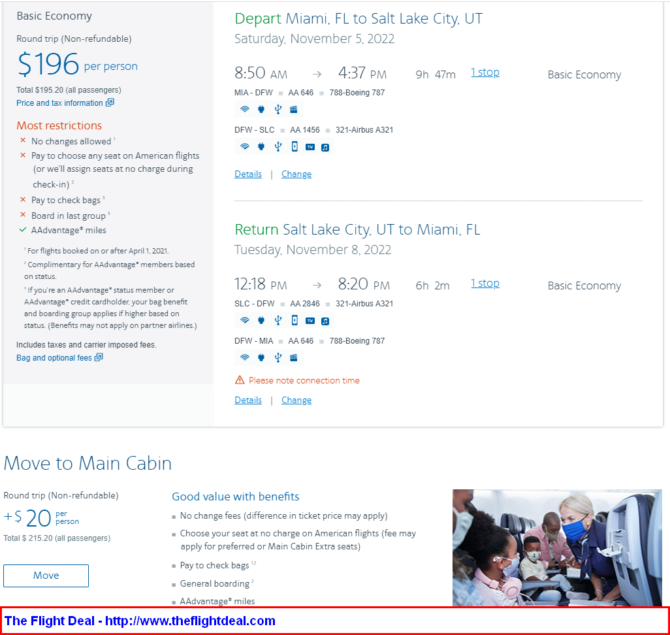Change the Salt Lake City to Miami flight
Screen dimensions: 670x635
296,400
